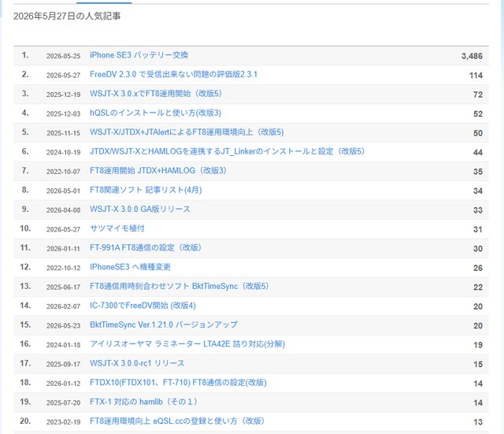Click the 2026年5月27日の人気記事 heading

tap(67, 16)
